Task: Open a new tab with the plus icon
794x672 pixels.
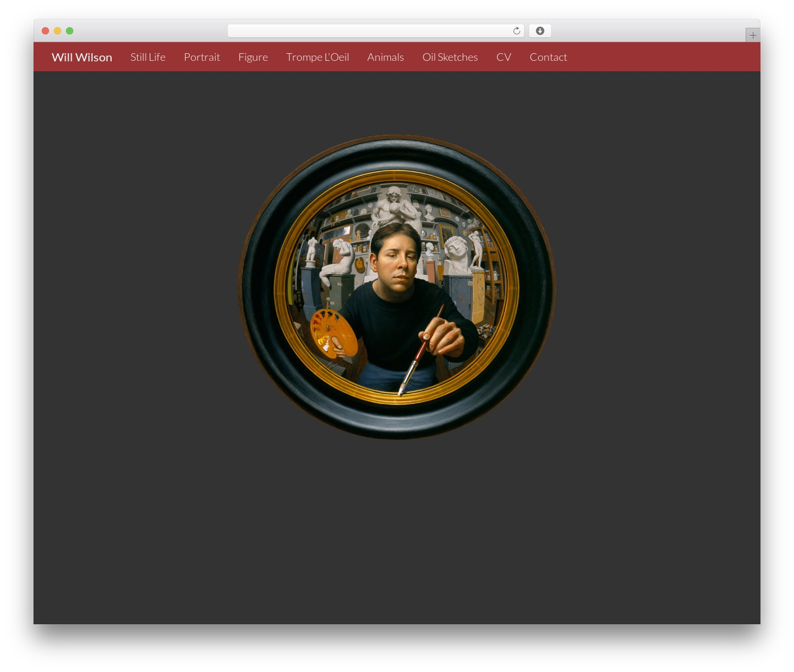Action: point(752,35)
